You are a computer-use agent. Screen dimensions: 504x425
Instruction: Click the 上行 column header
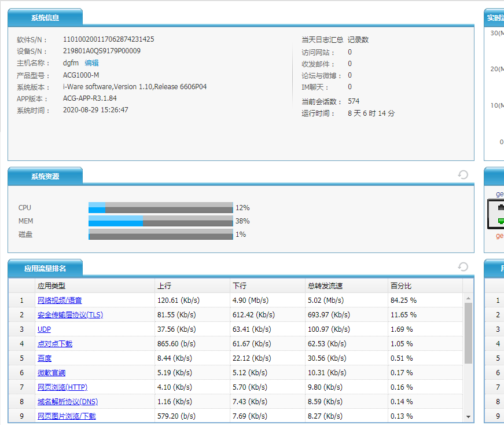coord(192,285)
